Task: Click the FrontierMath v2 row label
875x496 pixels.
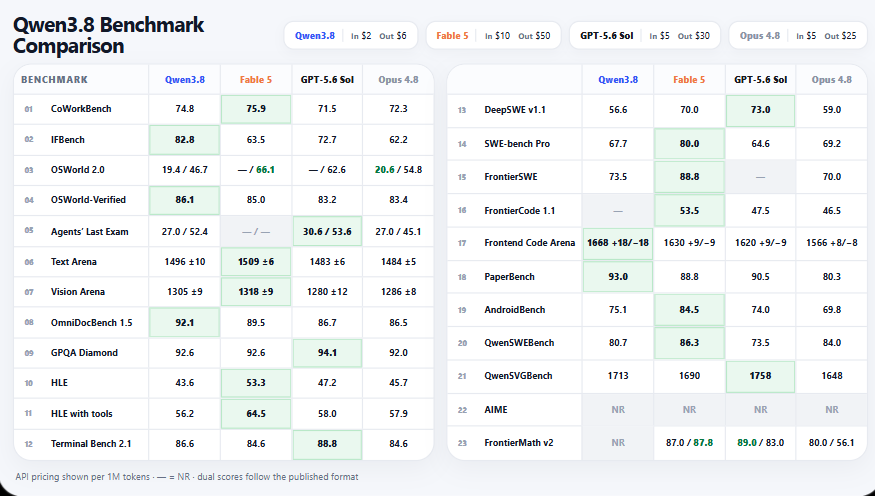Action: coord(518,442)
